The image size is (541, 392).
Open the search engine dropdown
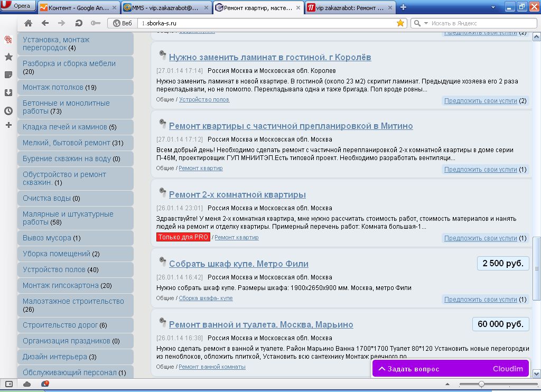419,23
